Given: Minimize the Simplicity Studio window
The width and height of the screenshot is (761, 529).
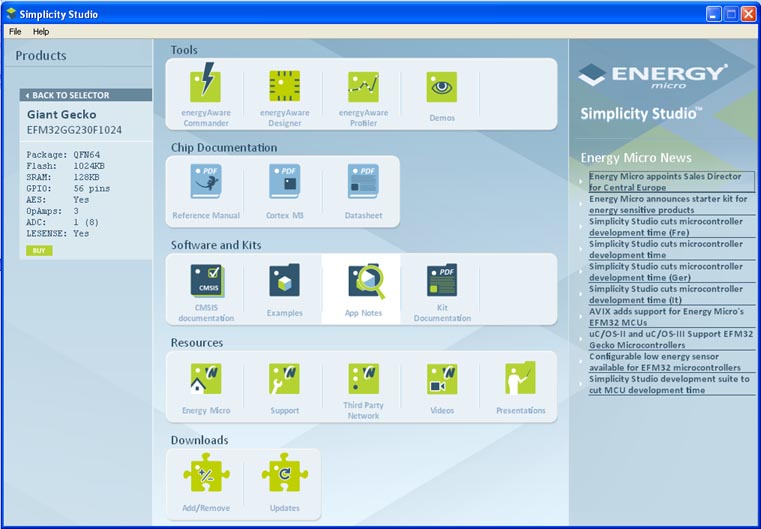Looking at the screenshot, I should [713, 14].
